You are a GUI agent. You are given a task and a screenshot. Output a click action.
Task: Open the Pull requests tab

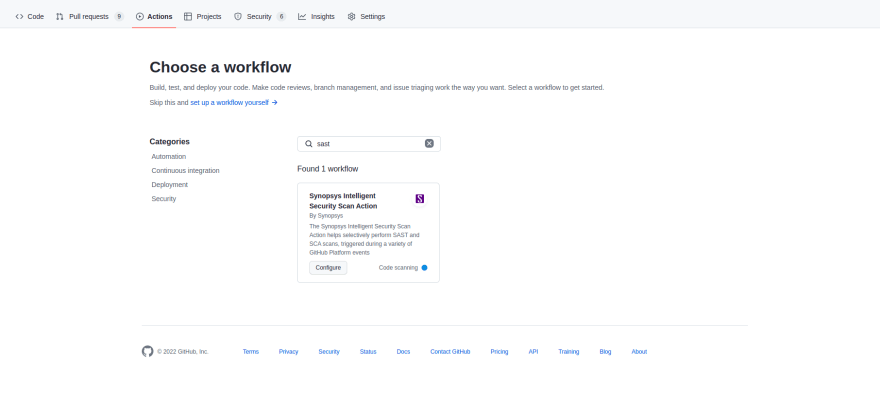(89, 16)
